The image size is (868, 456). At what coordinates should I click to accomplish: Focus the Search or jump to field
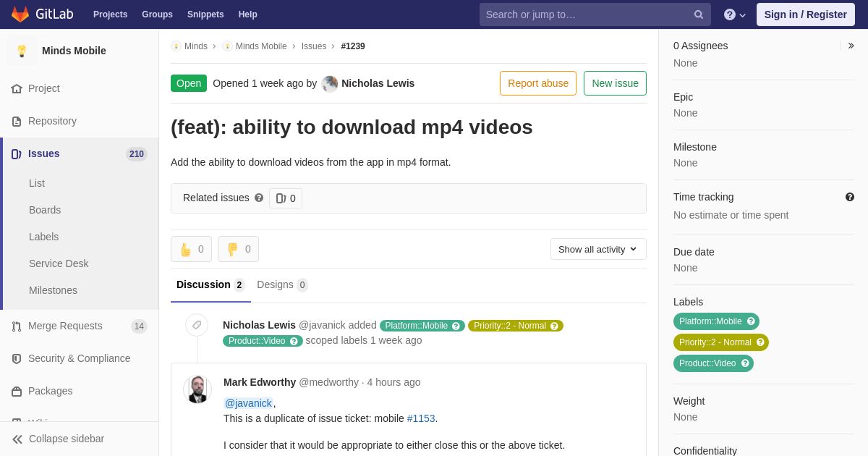click(586, 14)
